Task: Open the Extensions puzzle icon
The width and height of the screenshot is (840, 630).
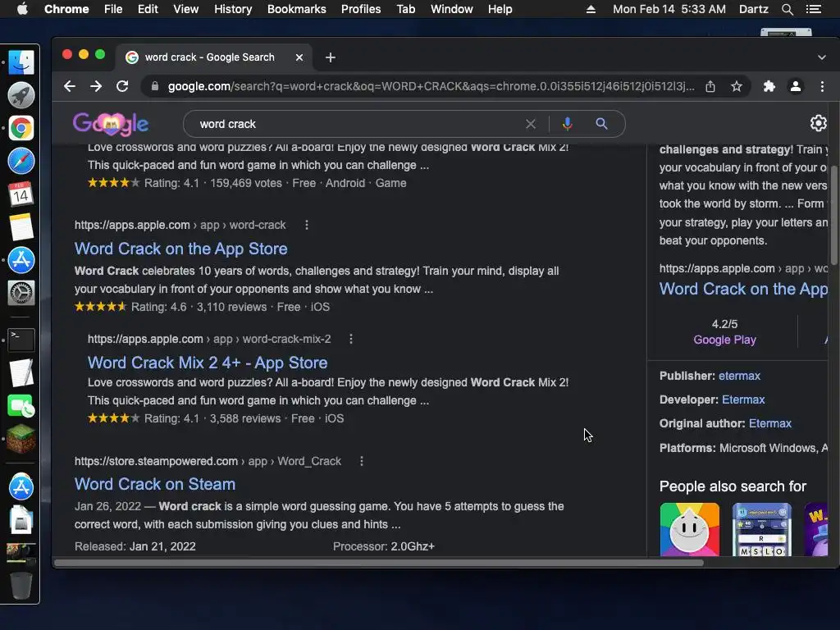Action: coord(769,86)
